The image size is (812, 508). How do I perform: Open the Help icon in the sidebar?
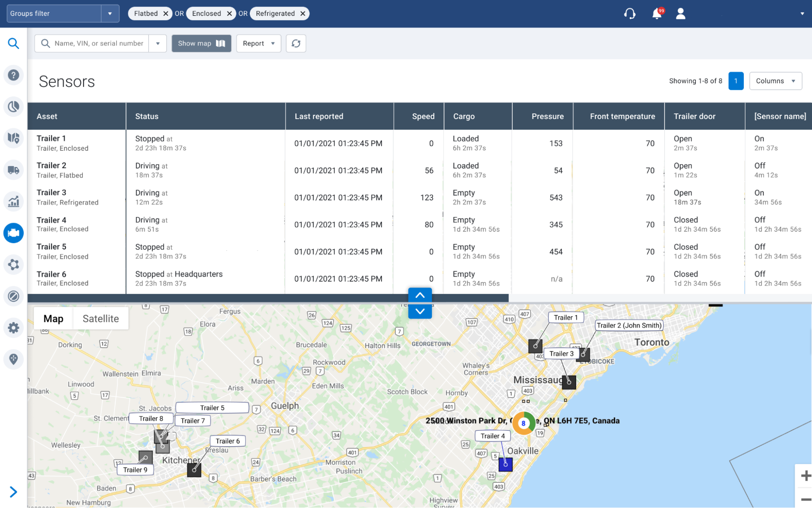pos(13,75)
